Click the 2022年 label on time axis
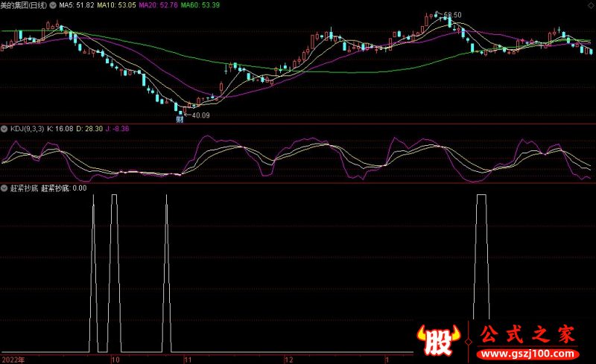 point(13,358)
